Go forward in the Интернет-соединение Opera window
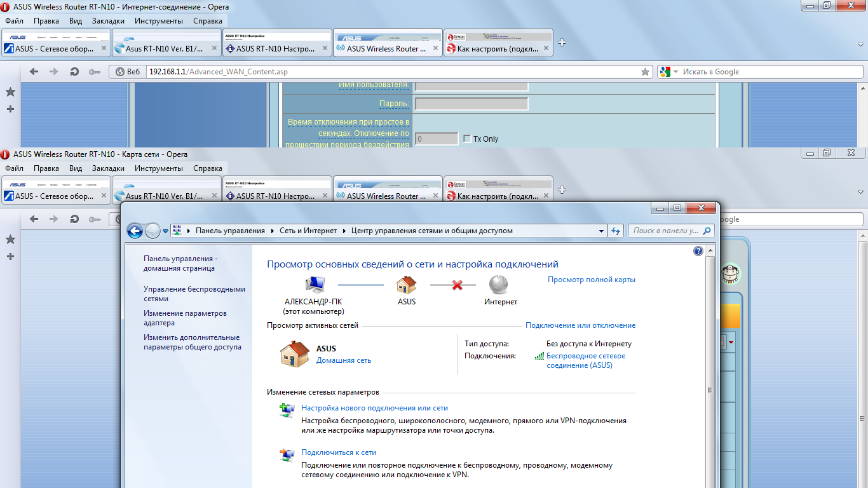Image resolution: width=868 pixels, height=488 pixels. (54, 72)
